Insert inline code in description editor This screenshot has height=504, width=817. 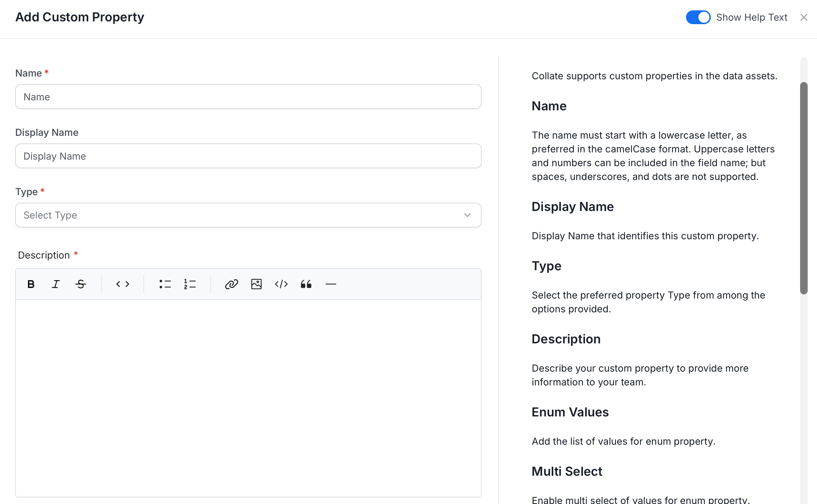[123, 284]
